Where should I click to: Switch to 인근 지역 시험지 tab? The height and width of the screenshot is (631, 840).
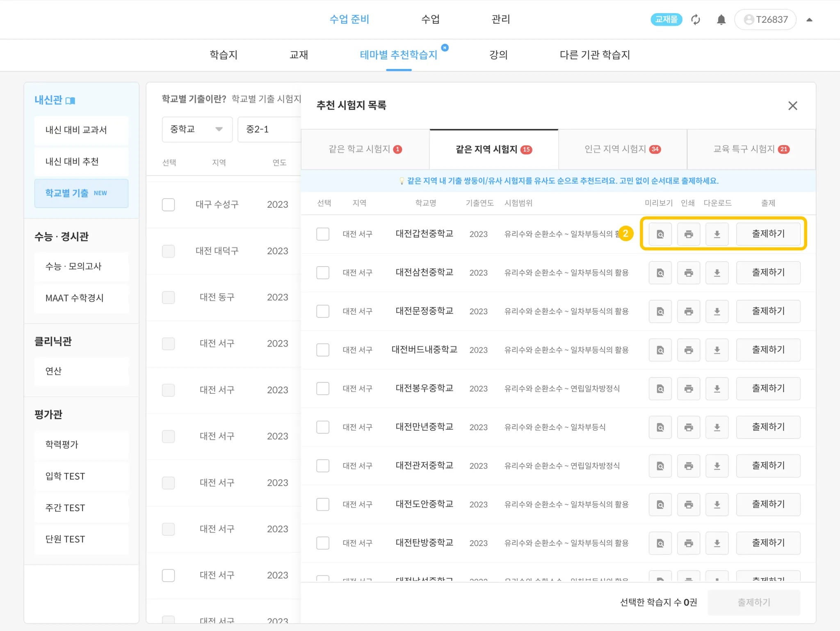[x=622, y=149]
